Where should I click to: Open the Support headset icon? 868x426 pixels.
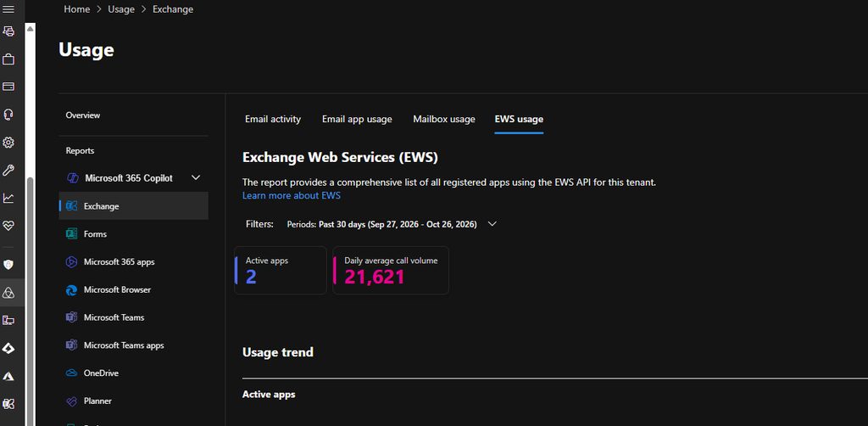point(8,115)
